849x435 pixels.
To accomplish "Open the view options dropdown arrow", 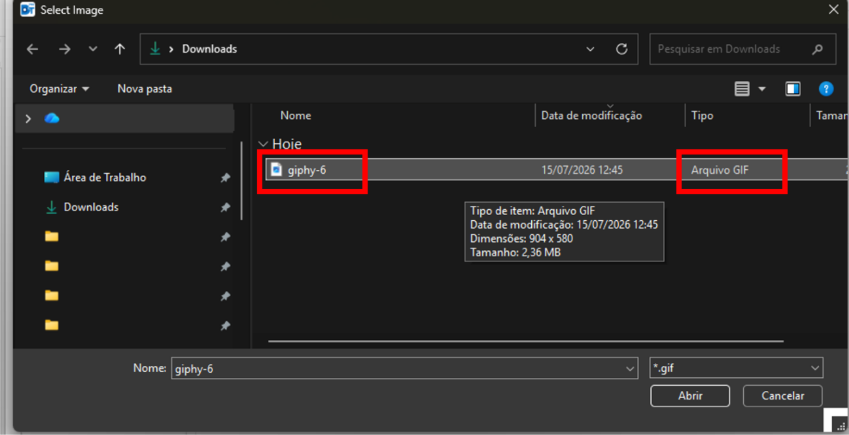I will (x=762, y=89).
